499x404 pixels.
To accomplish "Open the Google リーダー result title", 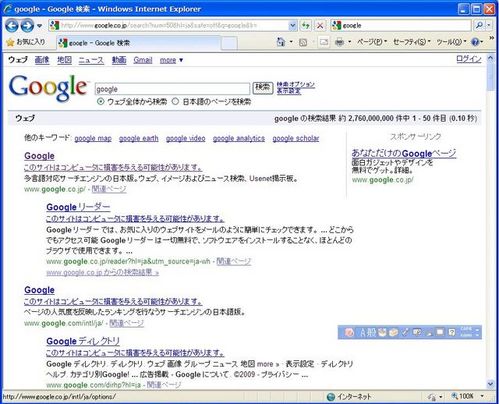I will (x=78, y=207).
